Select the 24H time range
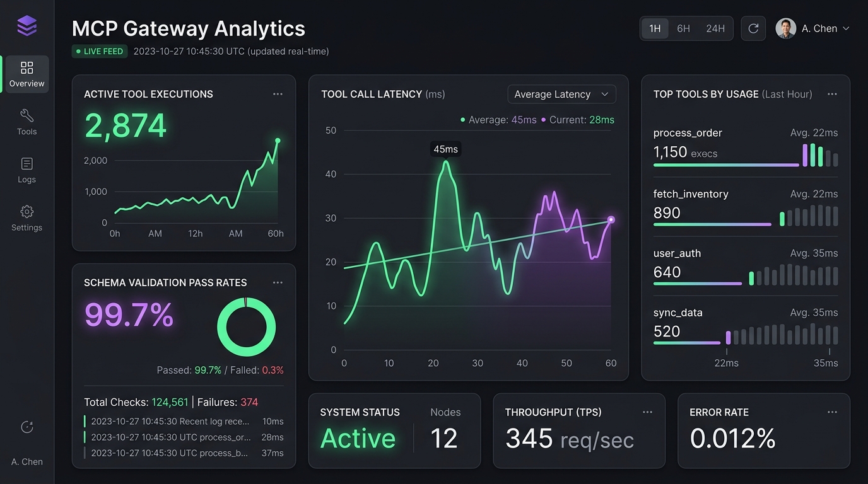This screenshot has width=868, height=484. click(715, 28)
